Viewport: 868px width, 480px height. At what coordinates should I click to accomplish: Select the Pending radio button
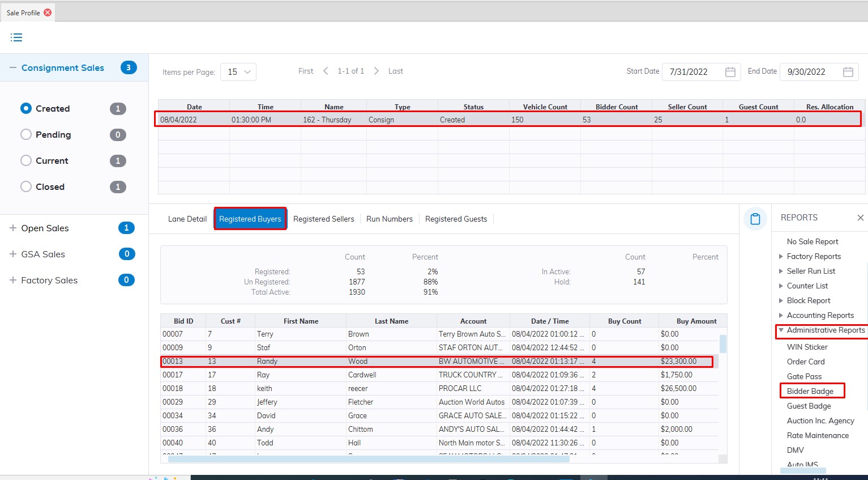[26, 134]
